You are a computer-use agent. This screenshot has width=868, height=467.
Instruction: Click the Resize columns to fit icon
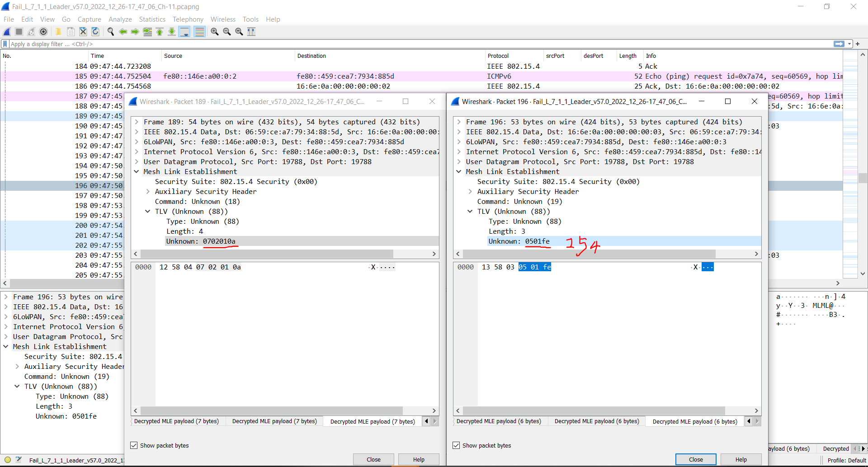(x=251, y=32)
